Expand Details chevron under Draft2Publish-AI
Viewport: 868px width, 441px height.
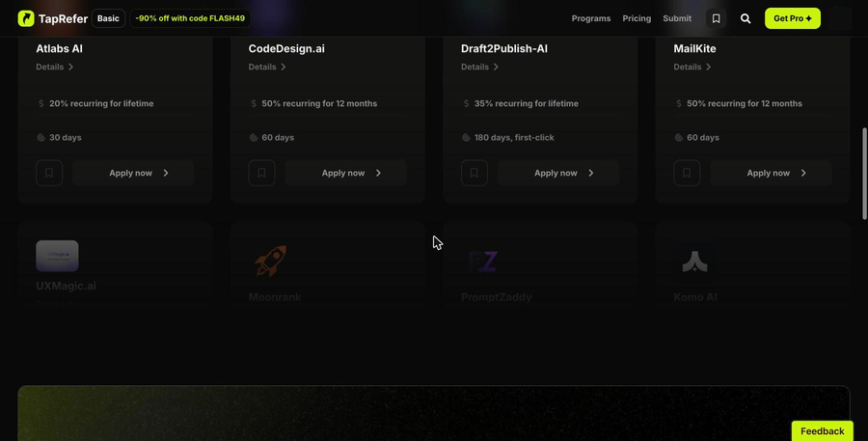[496, 67]
